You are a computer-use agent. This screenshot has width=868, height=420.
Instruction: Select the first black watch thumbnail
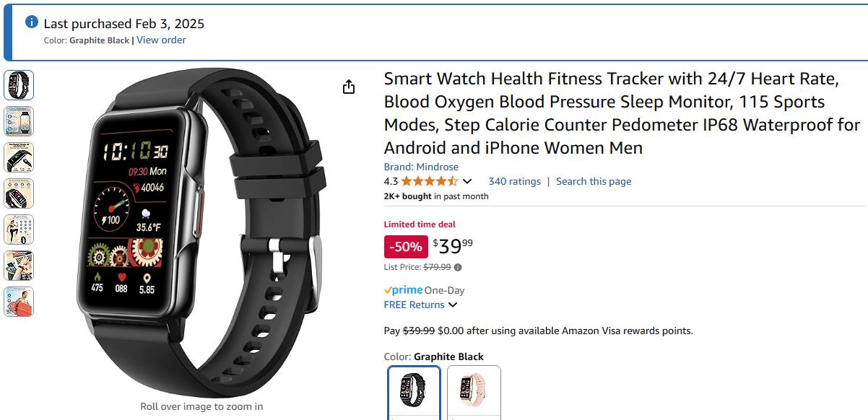[19, 85]
